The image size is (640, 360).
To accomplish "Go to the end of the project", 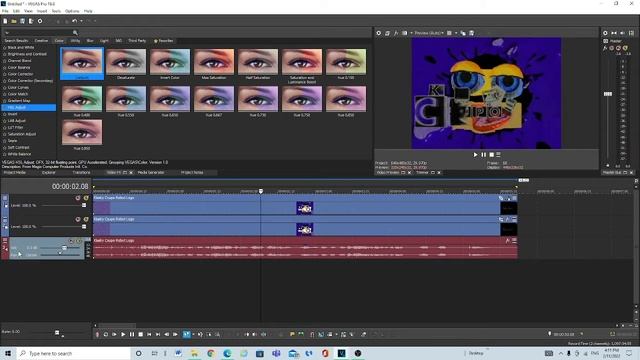I will point(158,334).
